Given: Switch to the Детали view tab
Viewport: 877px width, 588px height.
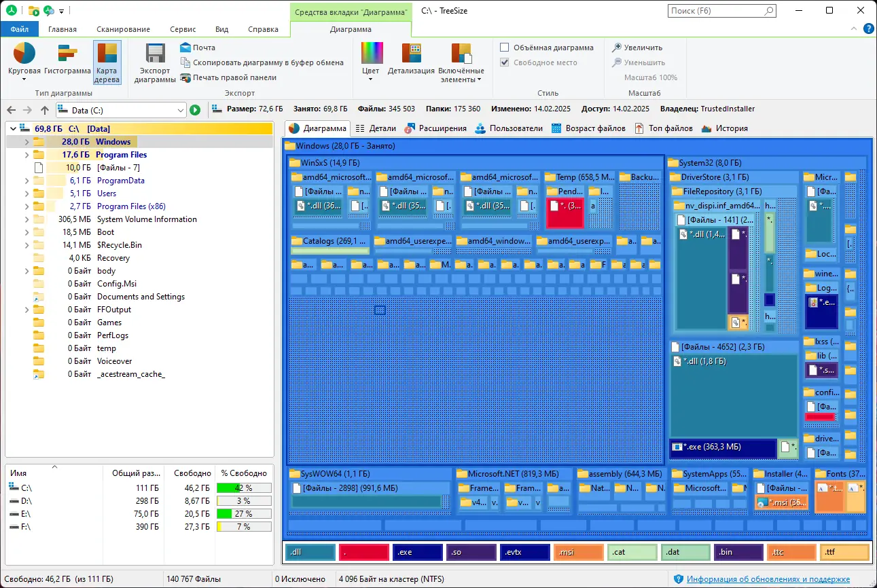Looking at the screenshot, I should point(376,128).
